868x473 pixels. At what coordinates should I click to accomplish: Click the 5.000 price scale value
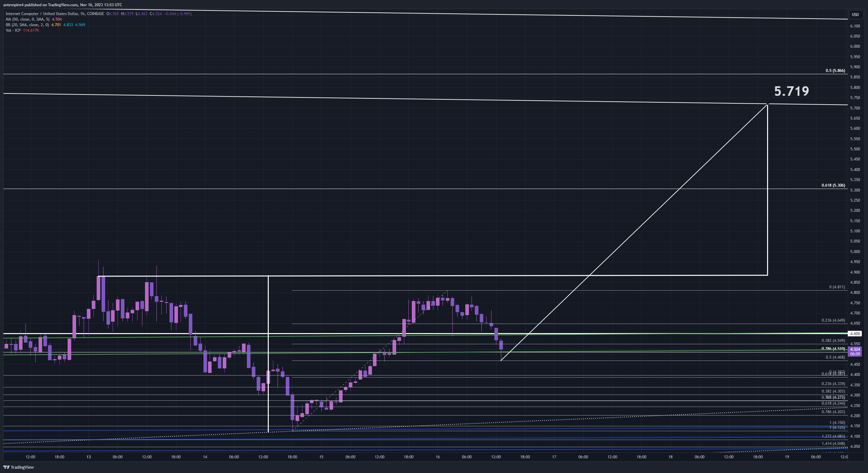coord(855,252)
